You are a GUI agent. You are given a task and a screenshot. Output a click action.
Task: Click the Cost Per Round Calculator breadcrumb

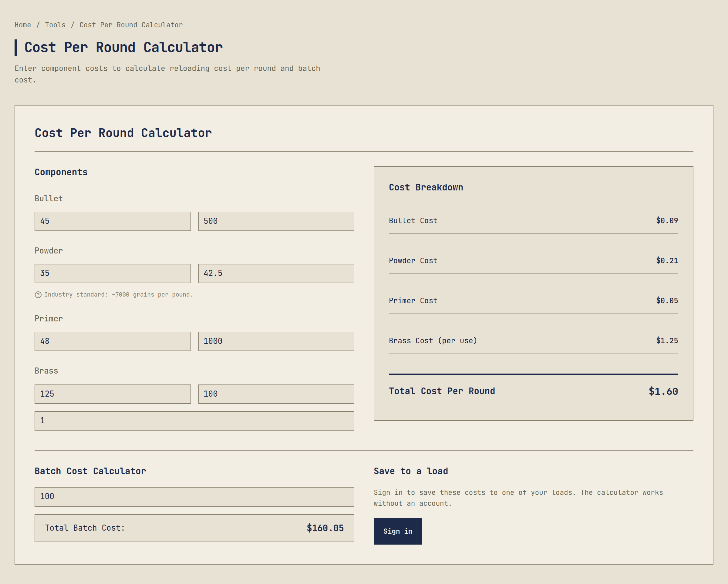(x=131, y=25)
